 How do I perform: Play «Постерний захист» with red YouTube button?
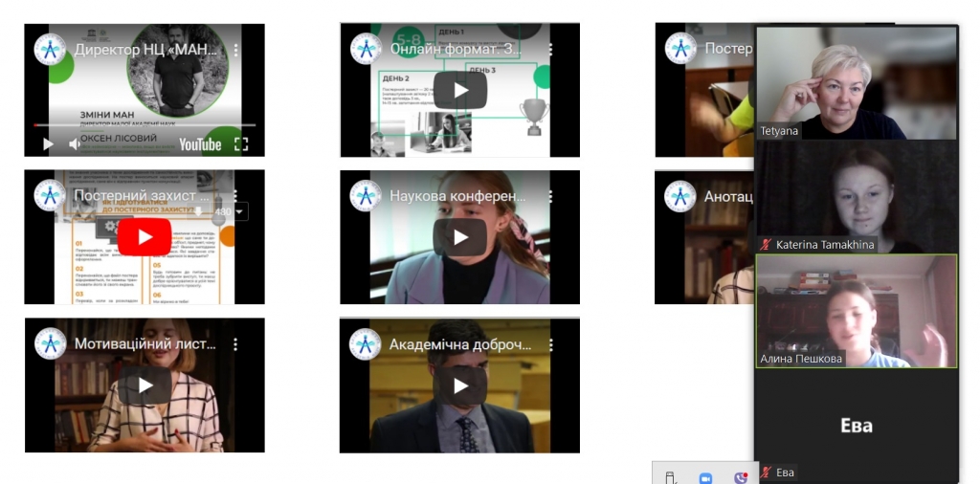click(x=145, y=237)
